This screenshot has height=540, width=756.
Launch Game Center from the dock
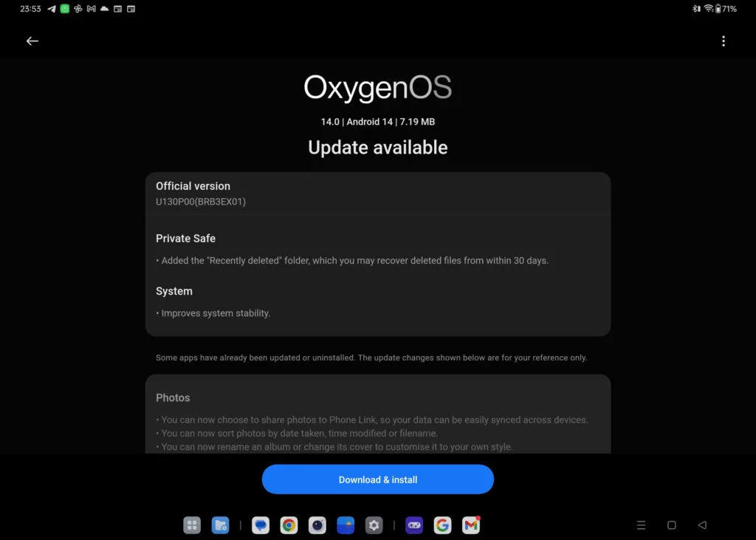(x=414, y=524)
